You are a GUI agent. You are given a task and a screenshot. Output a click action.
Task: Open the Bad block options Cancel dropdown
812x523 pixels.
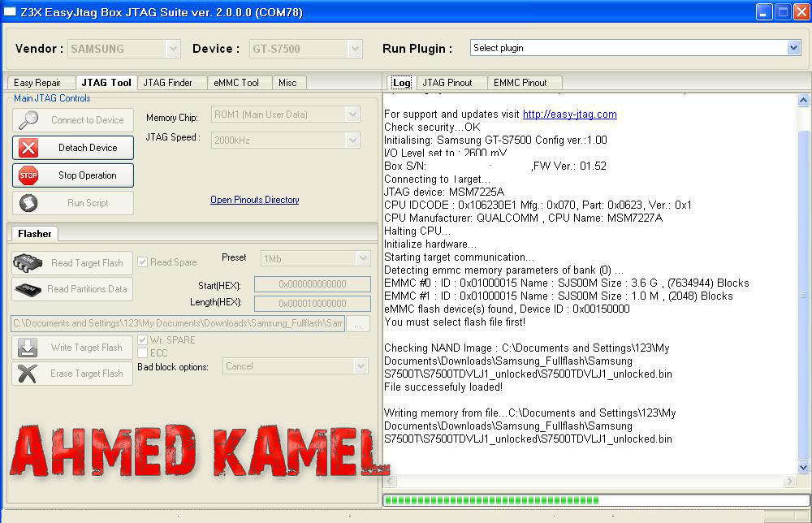tap(361, 366)
